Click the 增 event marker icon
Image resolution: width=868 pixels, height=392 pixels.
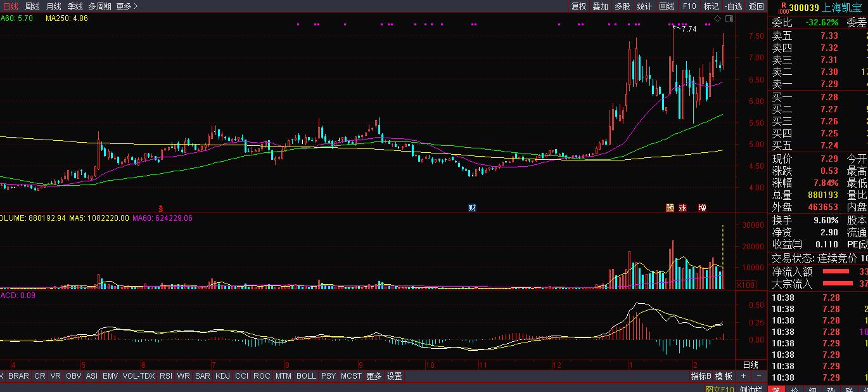point(702,207)
